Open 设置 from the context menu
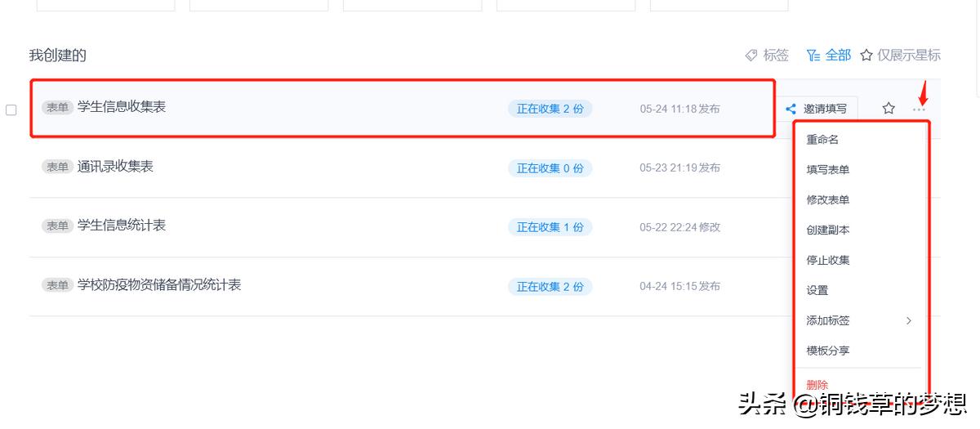This screenshot has height=429, width=980. pyautogui.click(x=817, y=291)
